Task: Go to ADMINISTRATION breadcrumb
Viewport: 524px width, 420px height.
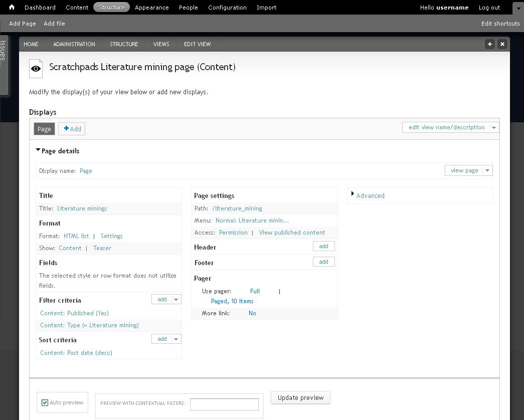Action: [74, 44]
